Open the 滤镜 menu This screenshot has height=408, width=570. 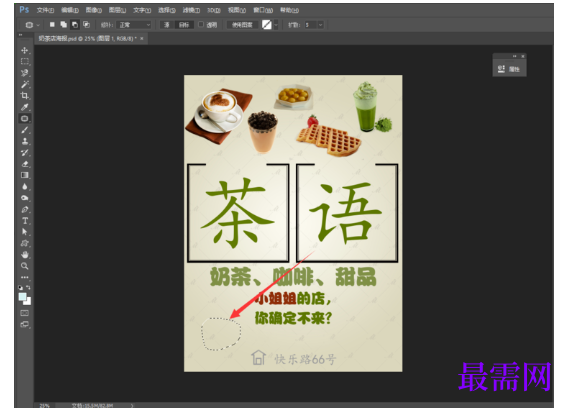point(191,10)
